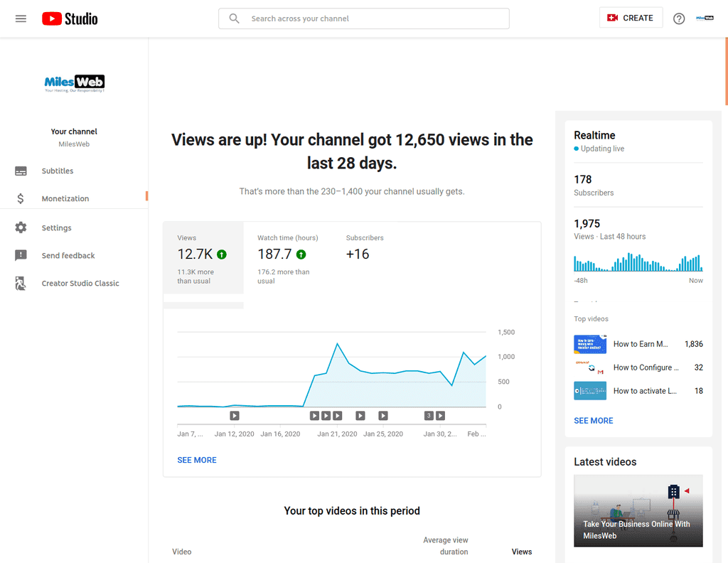Click SEE MORE in the Realtime card
The height and width of the screenshot is (563, 728).
pos(594,421)
